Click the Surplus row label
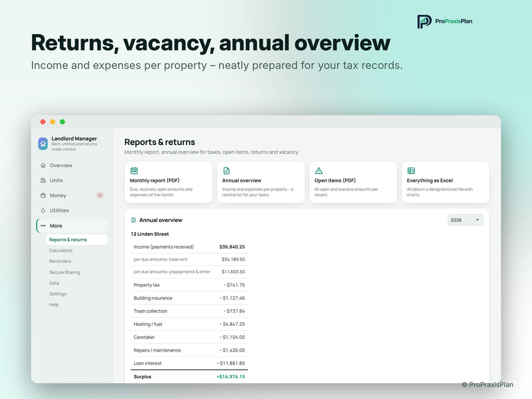Screen dimensions: 532x399 point(142,377)
